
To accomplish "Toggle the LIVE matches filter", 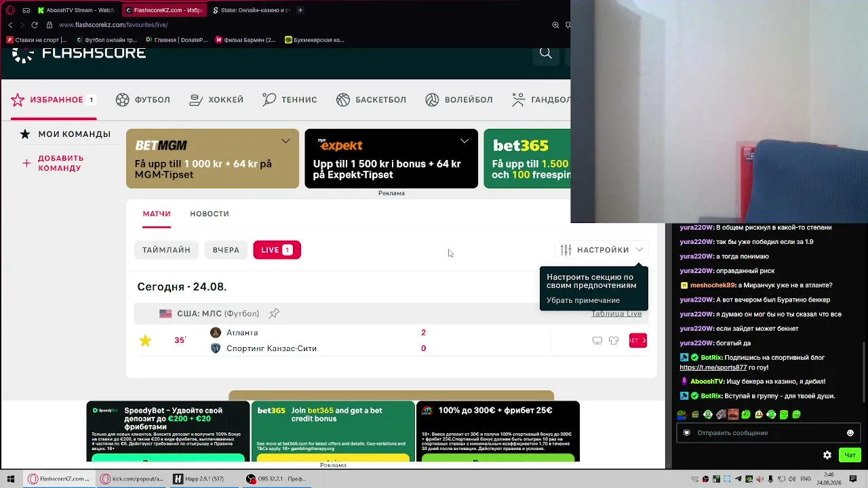I will pyautogui.click(x=277, y=250).
